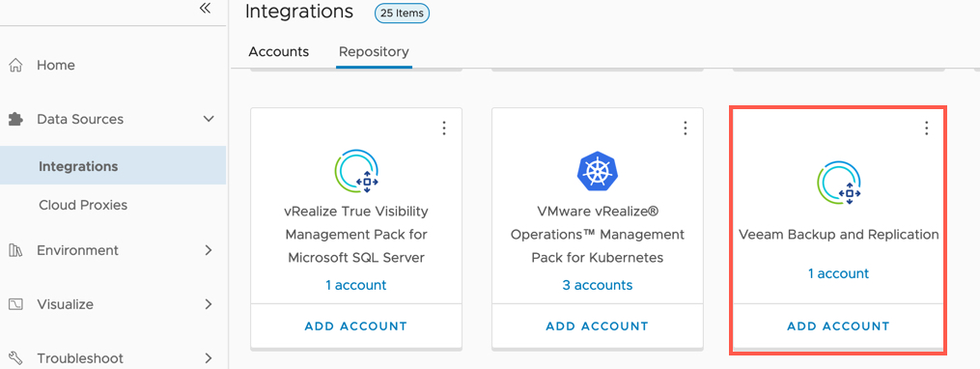Add account for Kubernetes management pack
Image resolution: width=980 pixels, height=369 pixels.
[598, 326]
